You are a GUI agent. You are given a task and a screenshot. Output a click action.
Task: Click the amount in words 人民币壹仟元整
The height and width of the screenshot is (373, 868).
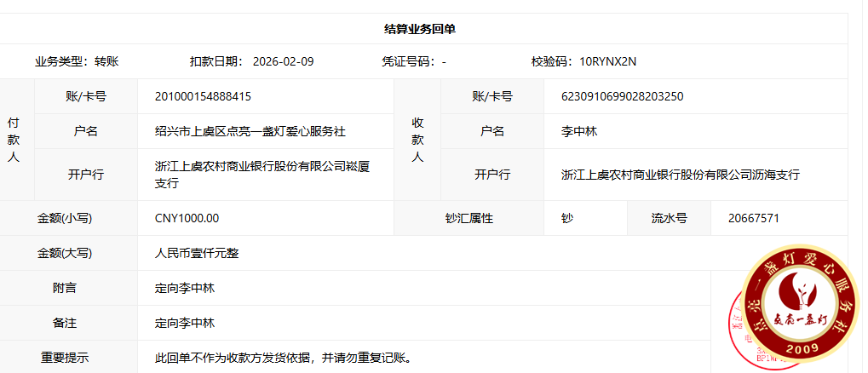click(x=196, y=253)
